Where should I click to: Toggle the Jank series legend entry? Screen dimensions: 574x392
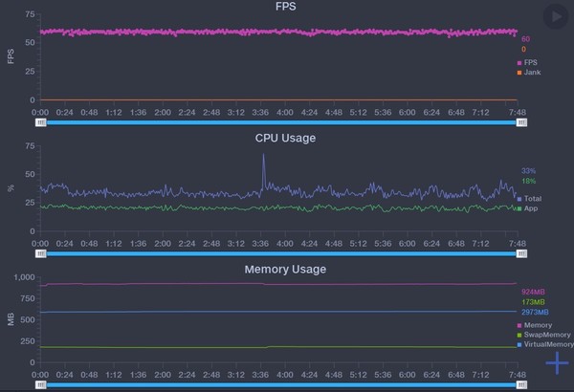pyautogui.click(x=529, y=73)
